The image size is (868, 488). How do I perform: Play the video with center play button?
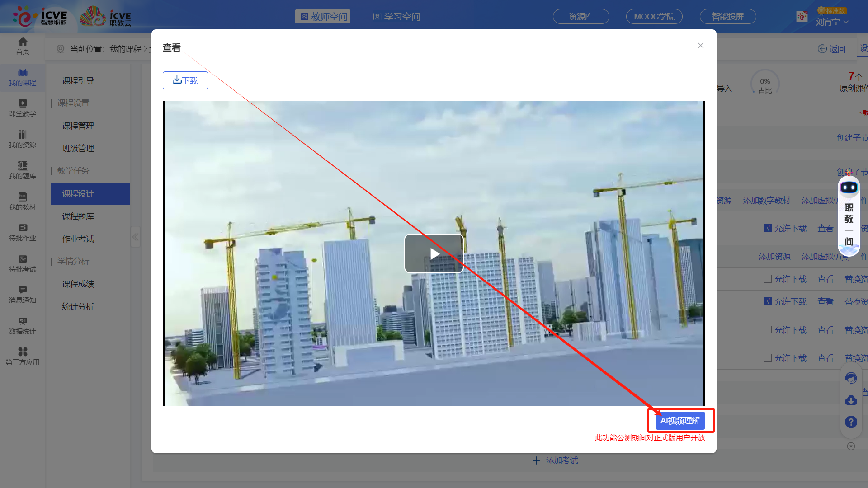tap(434, 253)
